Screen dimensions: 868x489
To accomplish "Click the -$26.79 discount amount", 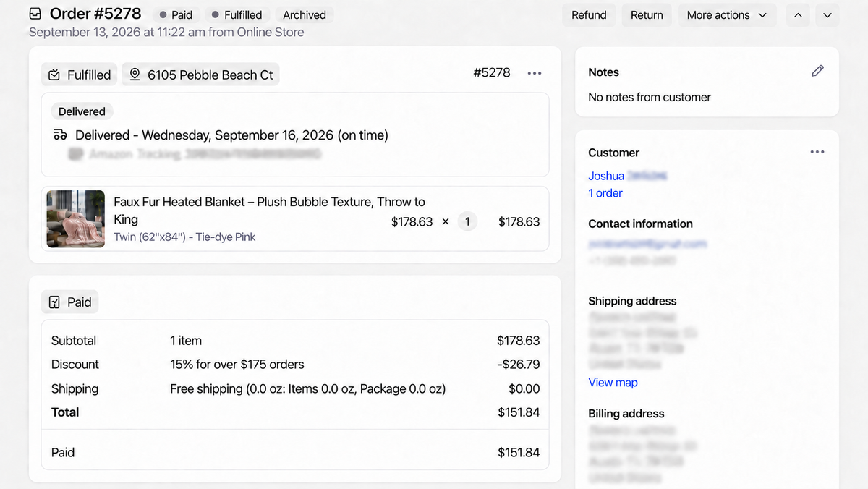I will pyautogui.click(x=519, y=365).
